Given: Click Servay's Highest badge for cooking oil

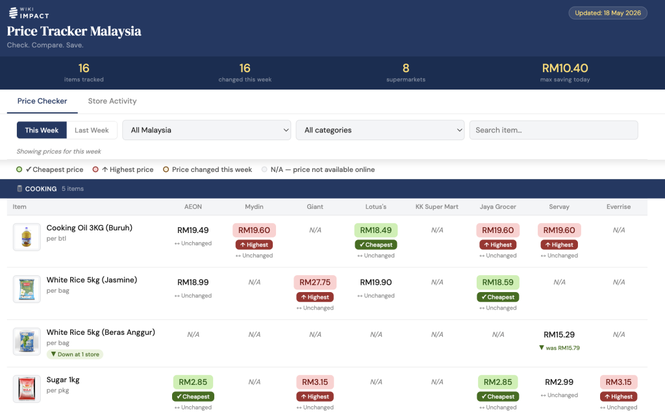Looking at the screenshot, I should 559,245.
